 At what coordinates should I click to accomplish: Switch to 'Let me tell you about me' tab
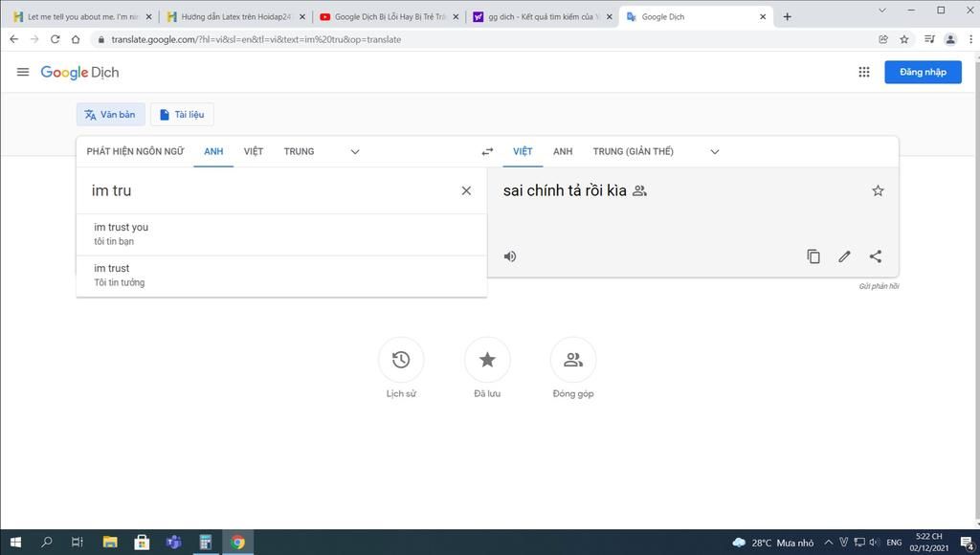pyautogui.click(x=82, y=17)
